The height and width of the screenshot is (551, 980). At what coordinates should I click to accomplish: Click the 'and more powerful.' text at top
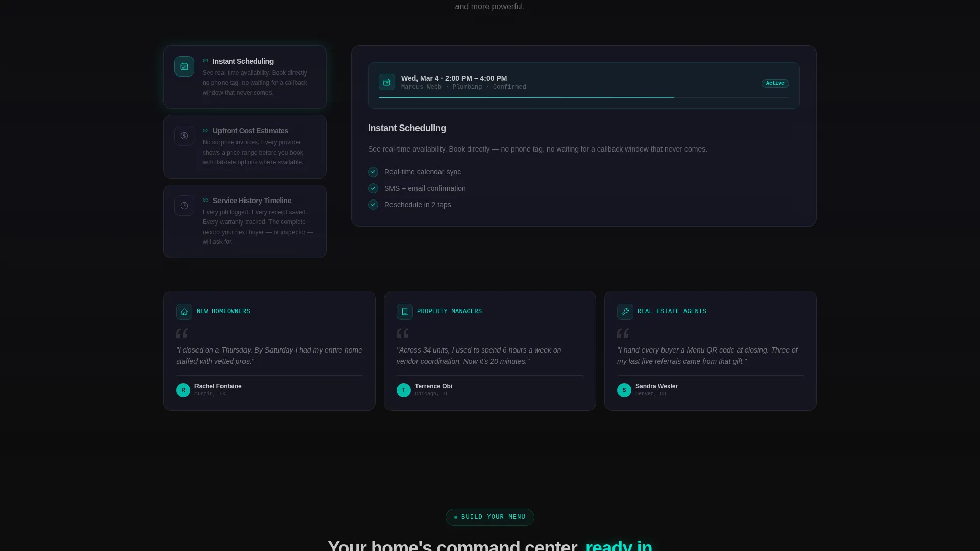click(490, 7)
